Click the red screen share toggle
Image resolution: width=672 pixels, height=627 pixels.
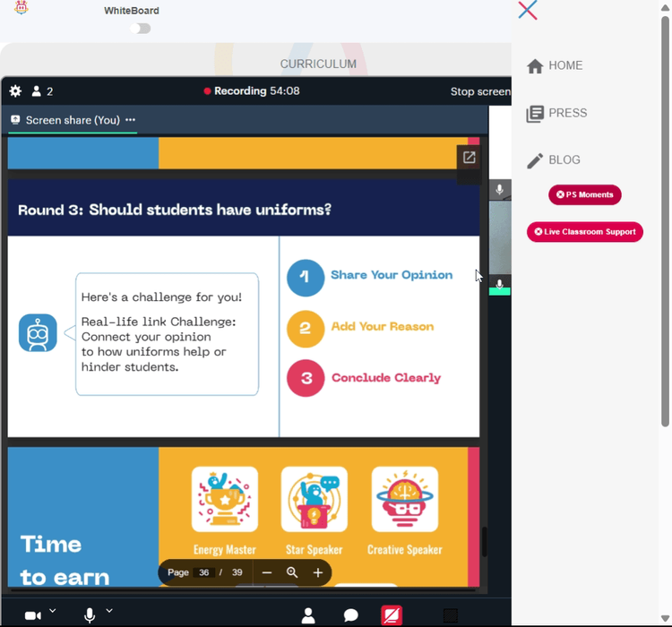[x=392, y=616]
